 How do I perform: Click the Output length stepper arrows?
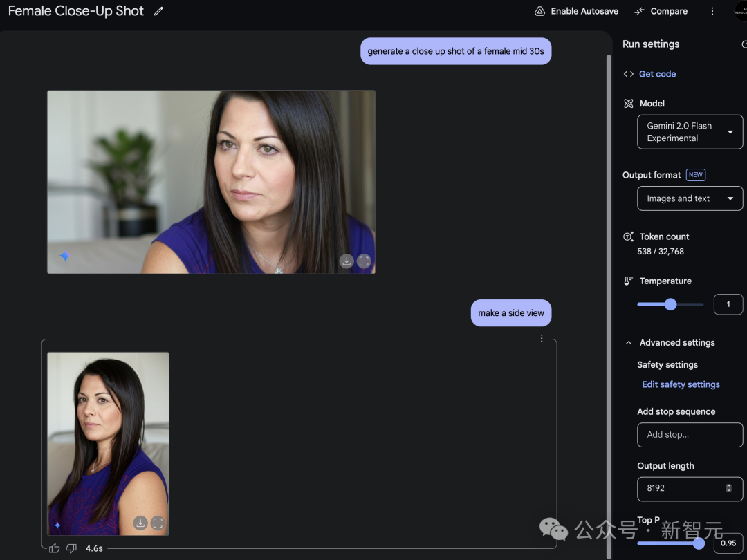click(x=728, y=488)
